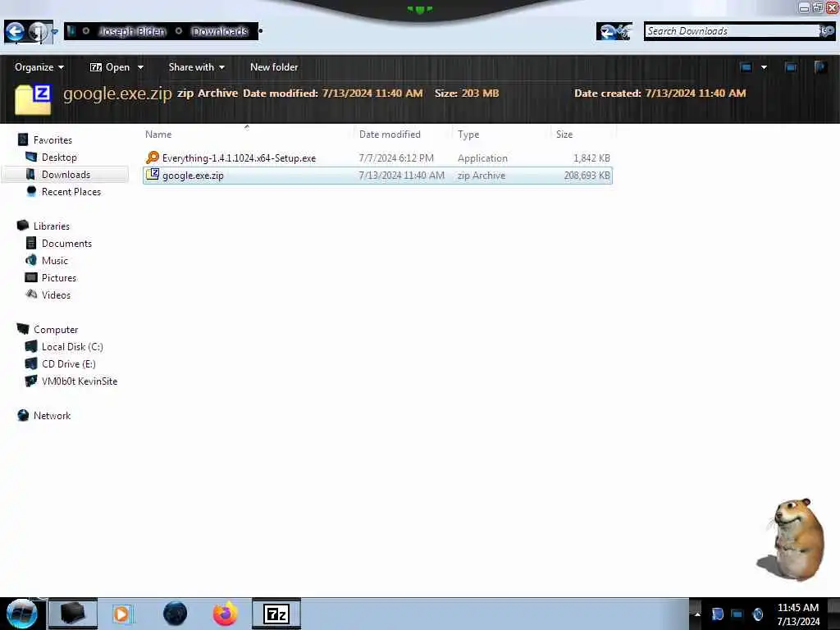Click the Pictures library icon
This screenshot has width=840, height=630.
[31, 277]
